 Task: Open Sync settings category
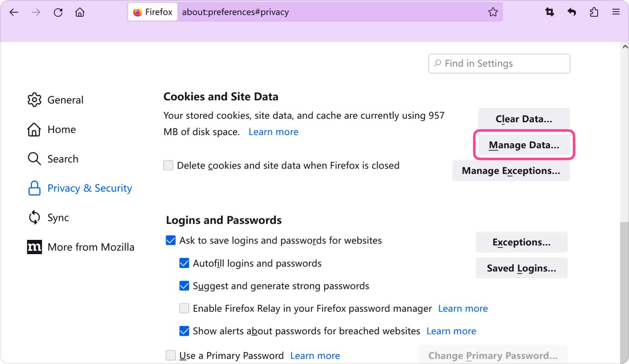48,218
